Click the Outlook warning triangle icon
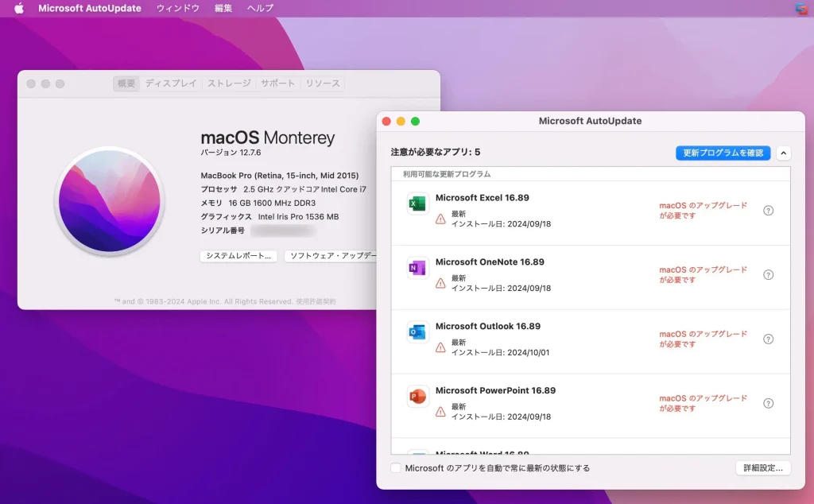The height and width of the screenshot is (504, 814). 440,347
